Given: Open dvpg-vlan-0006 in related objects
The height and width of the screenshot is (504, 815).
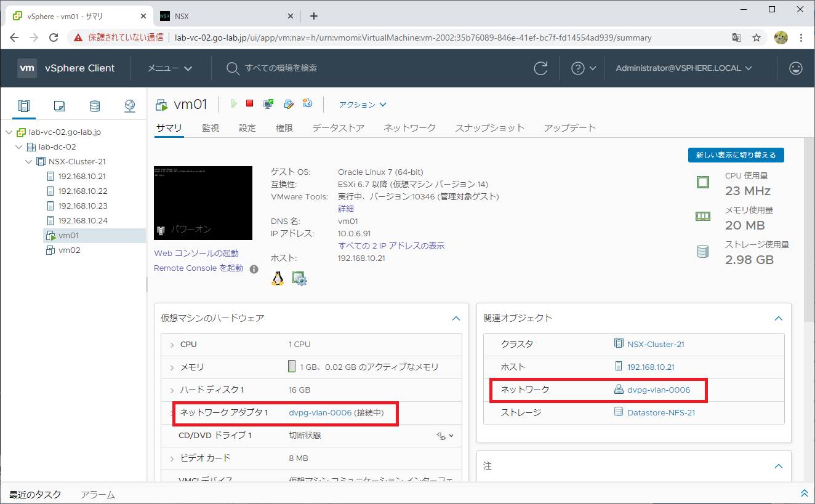Looking at the screenshot, I should coord(659,390).
